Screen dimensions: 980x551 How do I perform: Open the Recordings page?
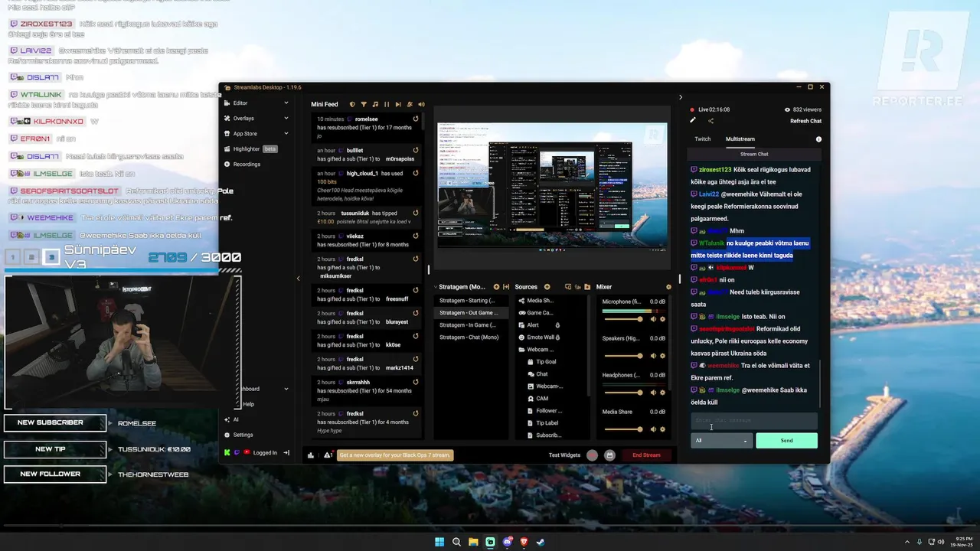pos(242,164)
